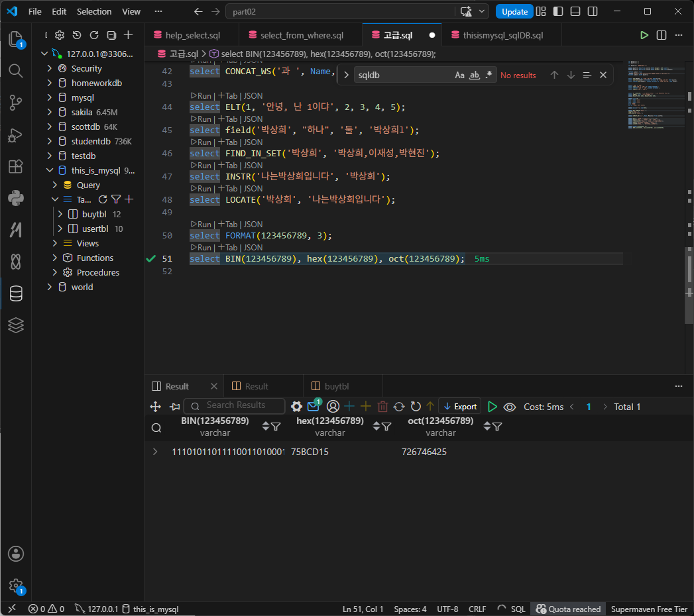The width and height of the screenshot is (694, 616).
Task: Expand the Security node
Action: point(50,68)
